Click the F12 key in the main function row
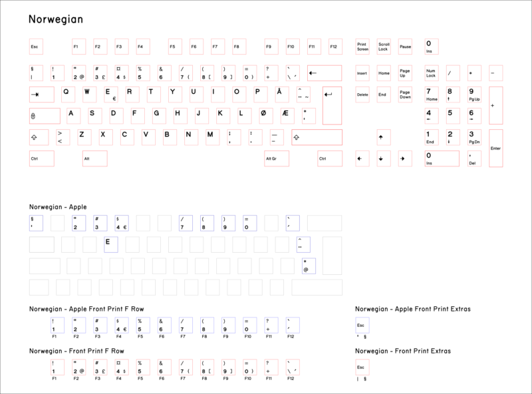Screen dimensions: 532x394 pos(336,47)
